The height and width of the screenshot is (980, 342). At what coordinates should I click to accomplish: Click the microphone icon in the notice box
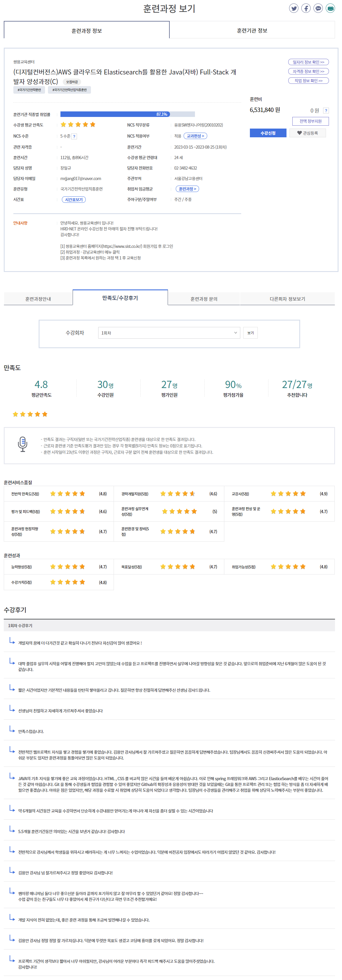[23, 444]
